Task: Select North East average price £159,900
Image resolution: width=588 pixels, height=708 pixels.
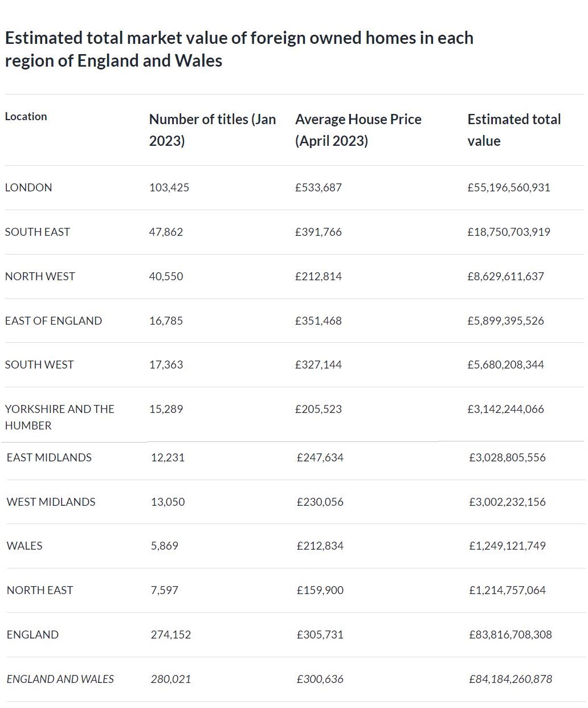Action: coord(320,590)
